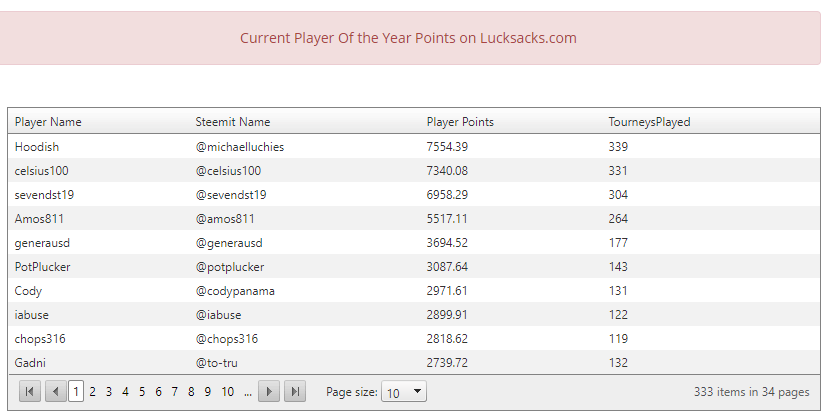Viewport: 825px width, 419px height.
Task: Click the @codypanama Steemit name
Action: (235, 291)
